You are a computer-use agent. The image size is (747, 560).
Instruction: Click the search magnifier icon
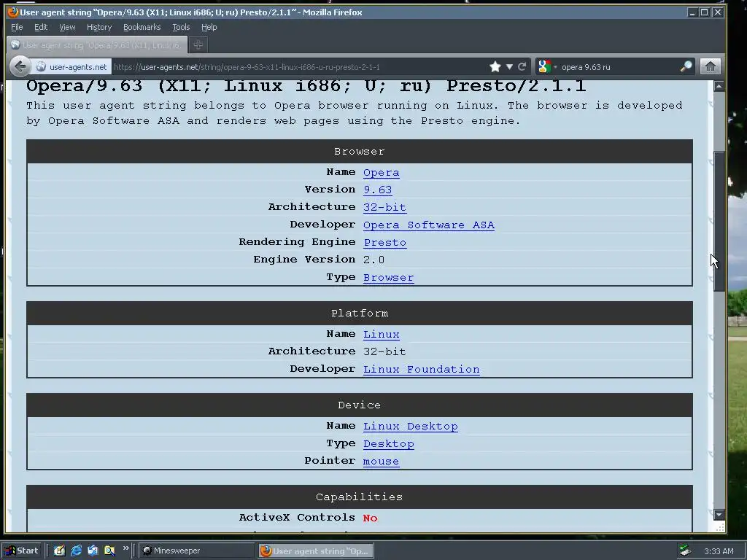pyautogui.click(x=686, y=66)
